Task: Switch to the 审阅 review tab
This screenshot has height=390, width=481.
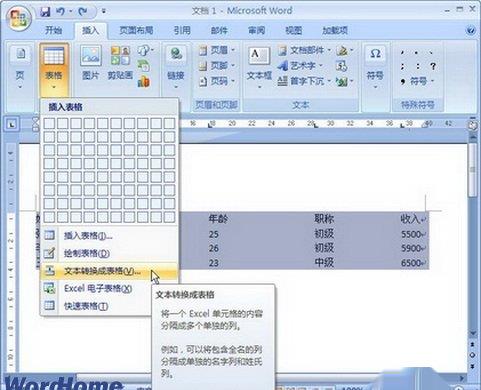Action: (256, 31)
